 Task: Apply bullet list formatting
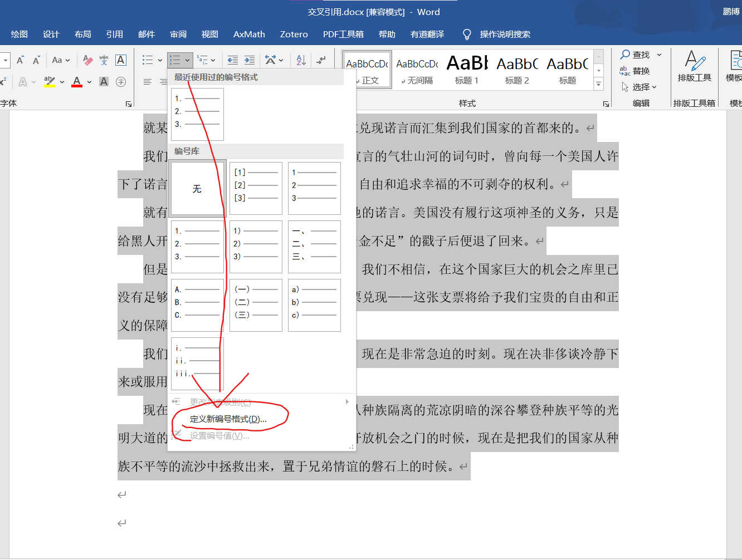tap(148, 60)
